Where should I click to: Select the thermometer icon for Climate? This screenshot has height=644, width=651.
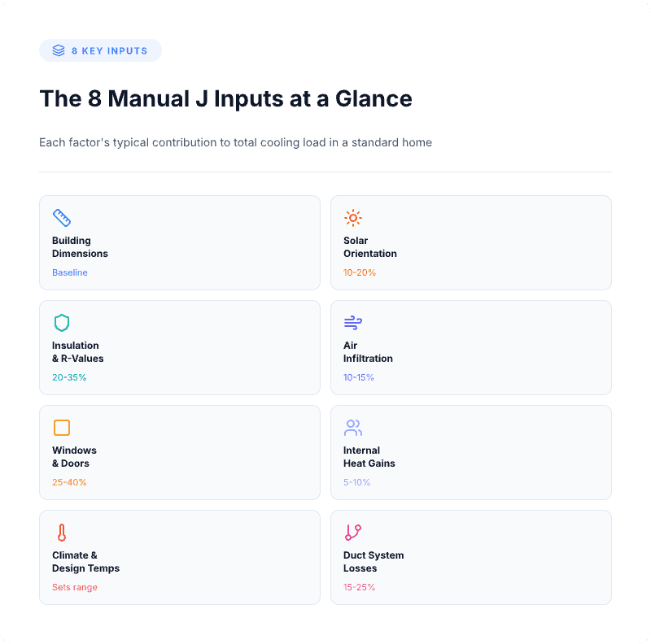62,533
